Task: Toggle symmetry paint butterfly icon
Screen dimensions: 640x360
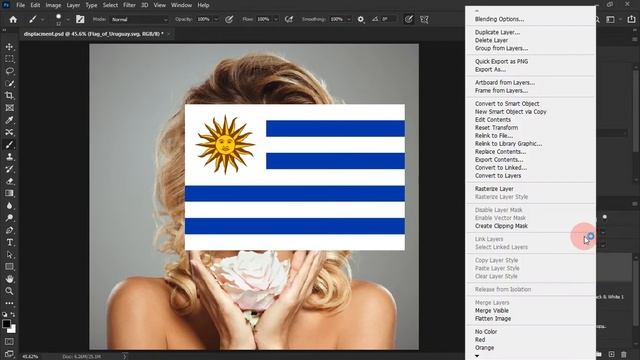Action: [424, 19]
